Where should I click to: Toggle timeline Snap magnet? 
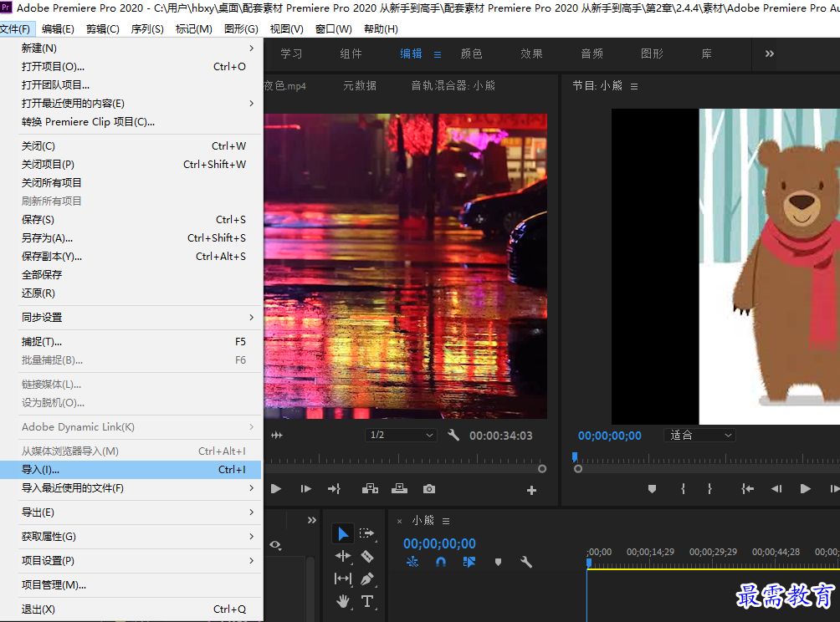tap(440, 562)
